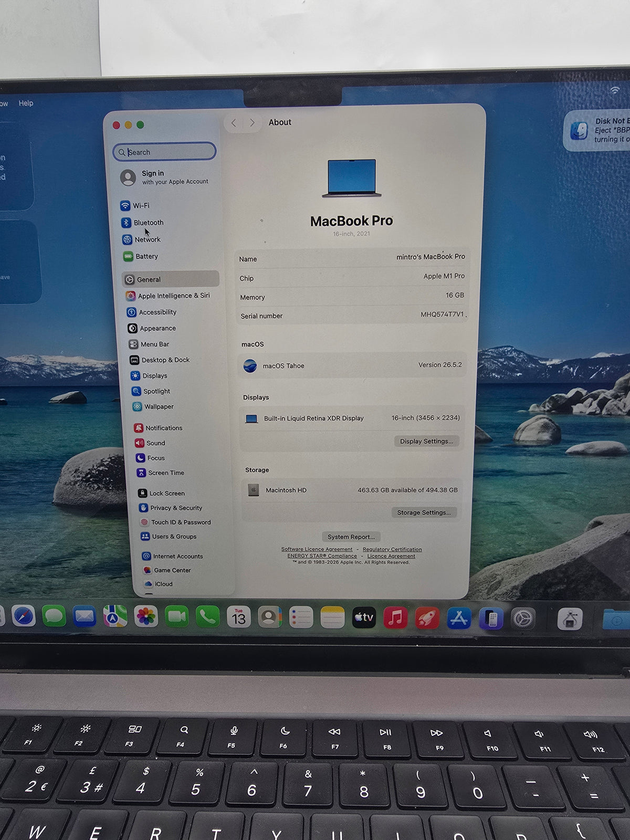Click the Search field in the sidebar
The width and height of the screenshot is (630, 840).
pos(164,152)
